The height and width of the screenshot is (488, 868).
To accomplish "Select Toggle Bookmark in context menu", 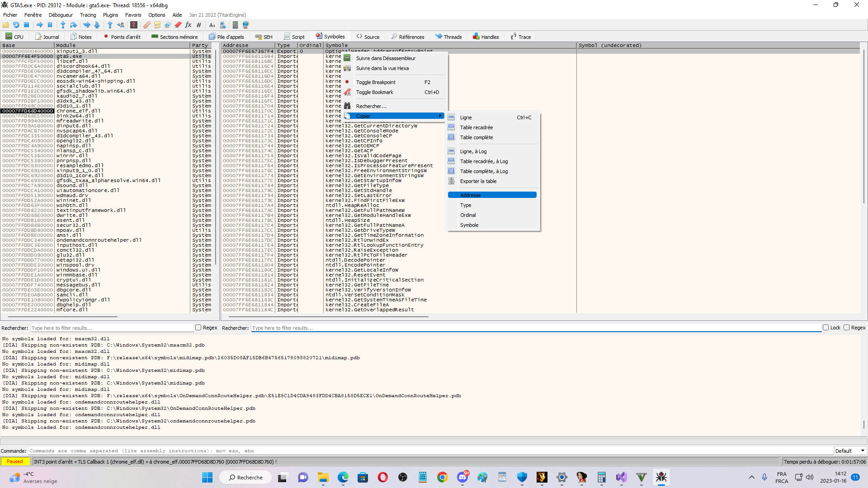I will click(x=394, y=92).
